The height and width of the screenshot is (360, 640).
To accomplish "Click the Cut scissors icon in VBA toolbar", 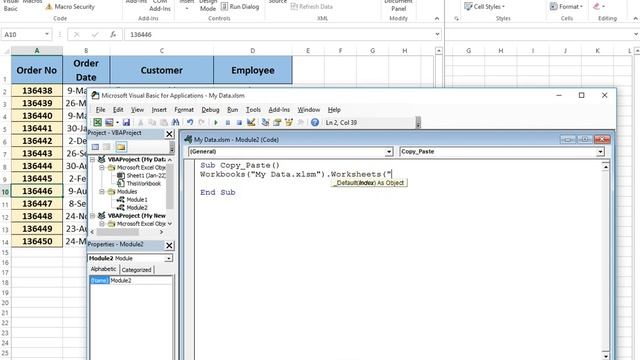I will coord(140,122).
